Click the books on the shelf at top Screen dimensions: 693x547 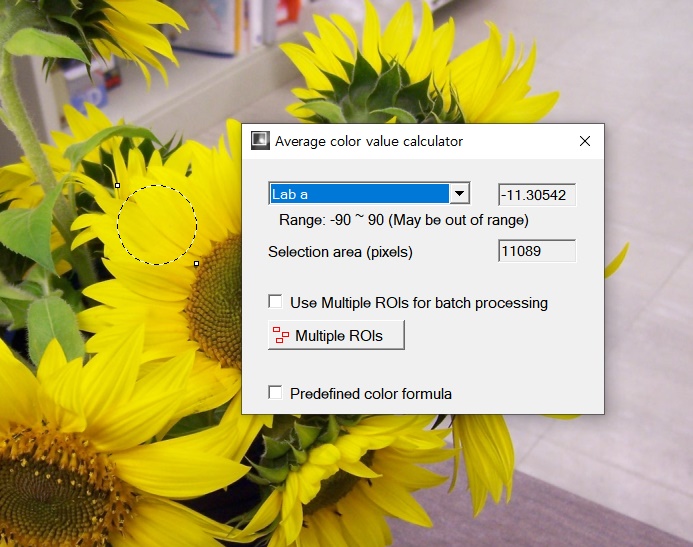point(225,25)
